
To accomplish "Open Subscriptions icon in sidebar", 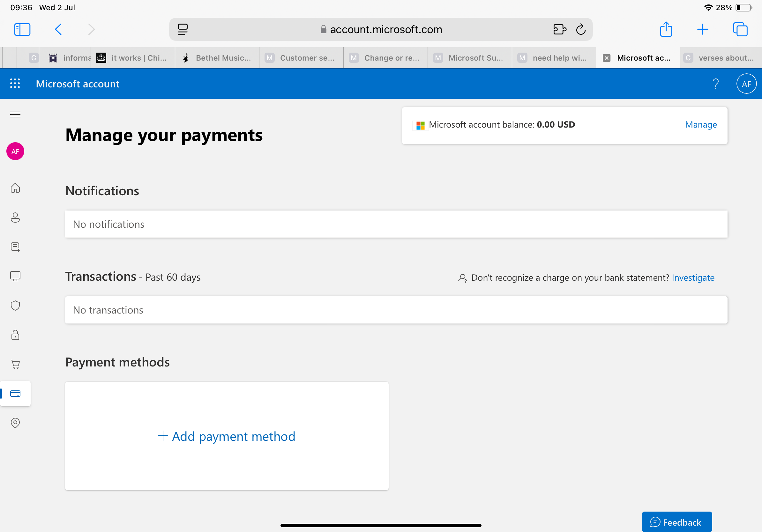I will click(15, 247).
